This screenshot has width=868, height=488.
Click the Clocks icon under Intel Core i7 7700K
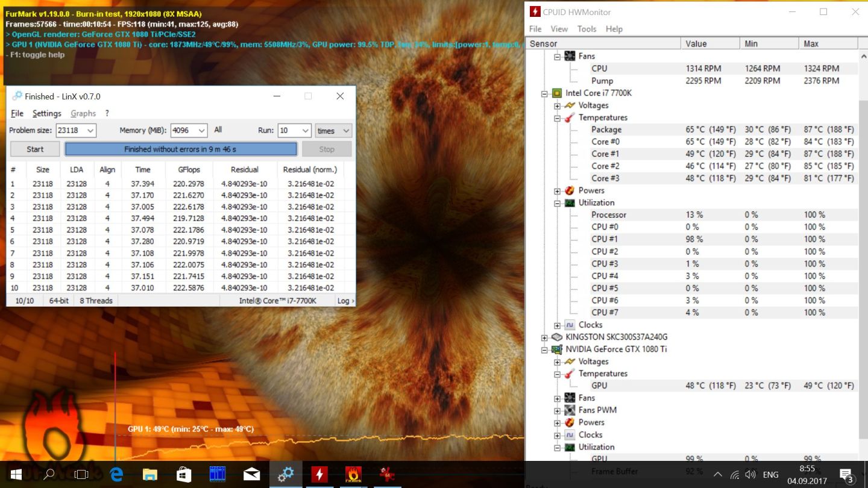570,325
